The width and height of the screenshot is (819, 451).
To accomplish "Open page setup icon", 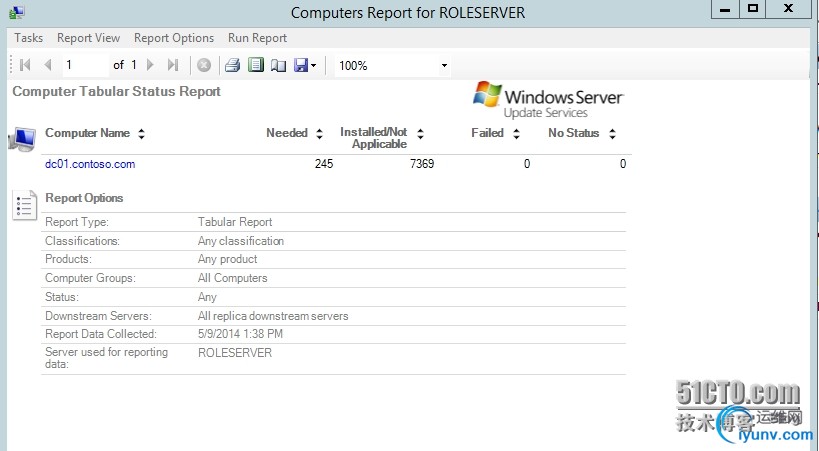I will click(278, 65).
